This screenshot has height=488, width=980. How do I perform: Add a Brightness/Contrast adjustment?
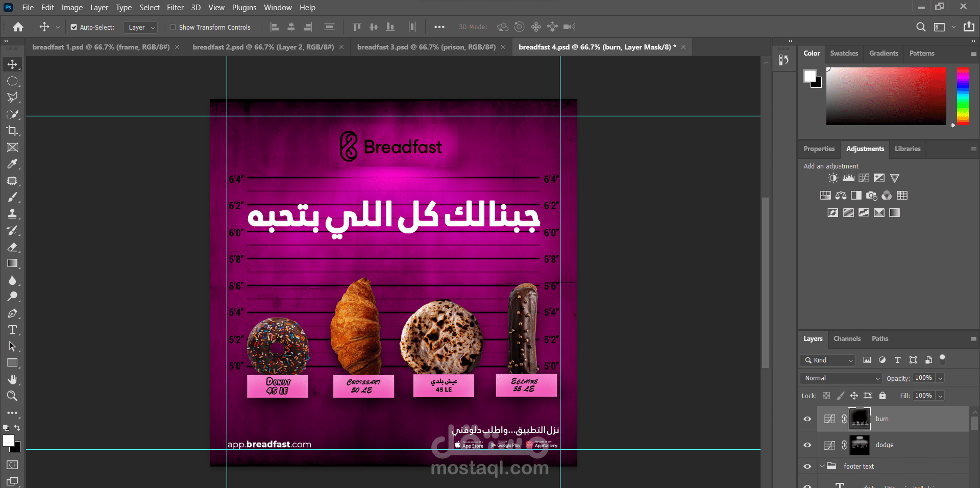[833, 178]
